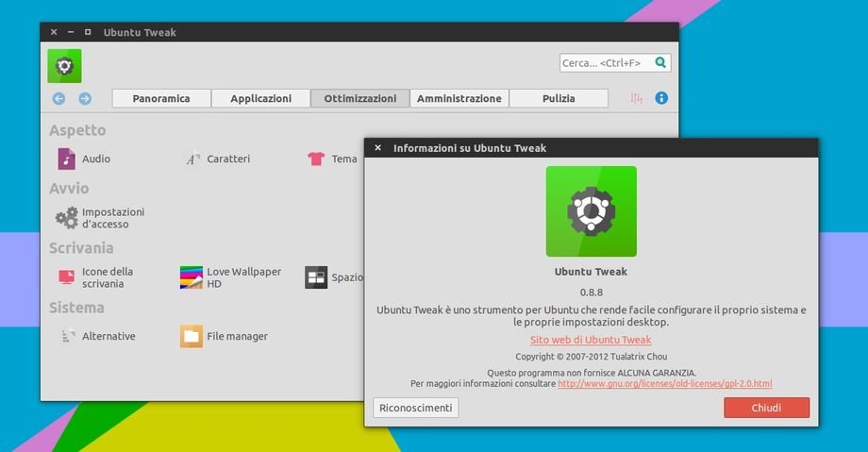Viewport: 868px width, 452px height.
Task: Close the Informazioni su Ubuntu Tweak dialog
Action: click(x=377, y=148)
